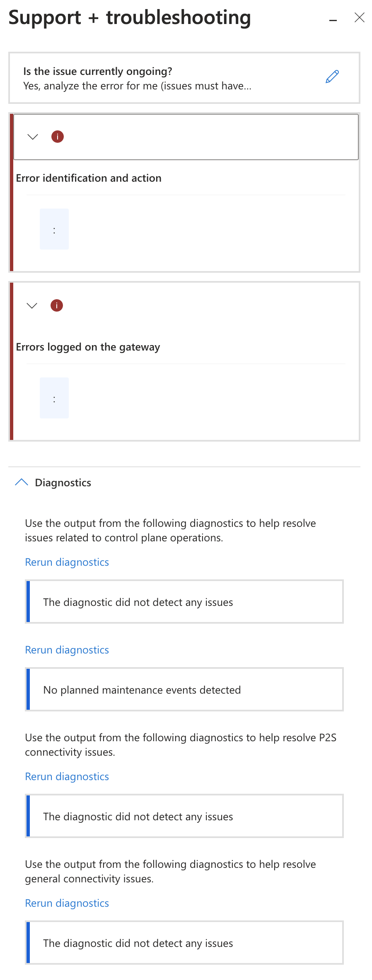The height and width of the screenshot is (980, 372).
Task: Click the Diagnostics collapse chevron icon
Action: [x=21, y=482]
